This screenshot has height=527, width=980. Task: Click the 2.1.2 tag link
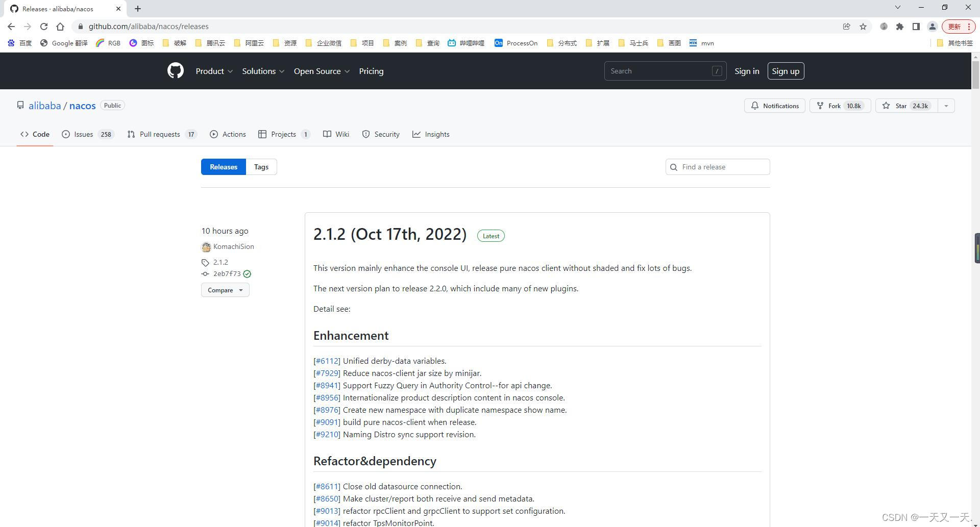coord(220,262)
